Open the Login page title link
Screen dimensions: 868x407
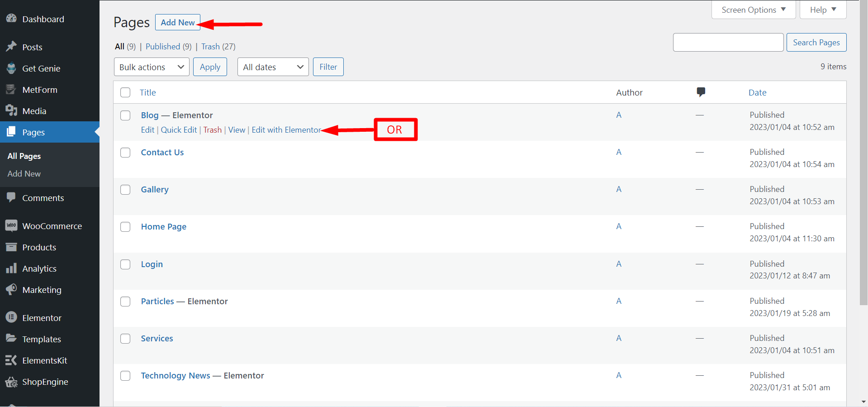(x=152, y=264)
